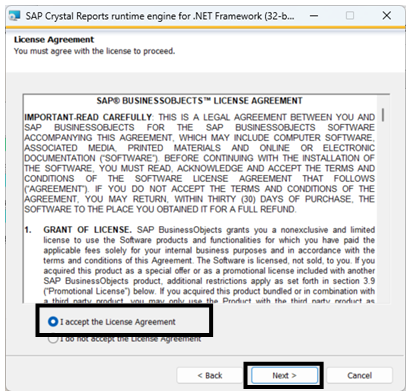Screen dimensions: 412x392
Task: Click the Next > button
Action: point(284,376)
